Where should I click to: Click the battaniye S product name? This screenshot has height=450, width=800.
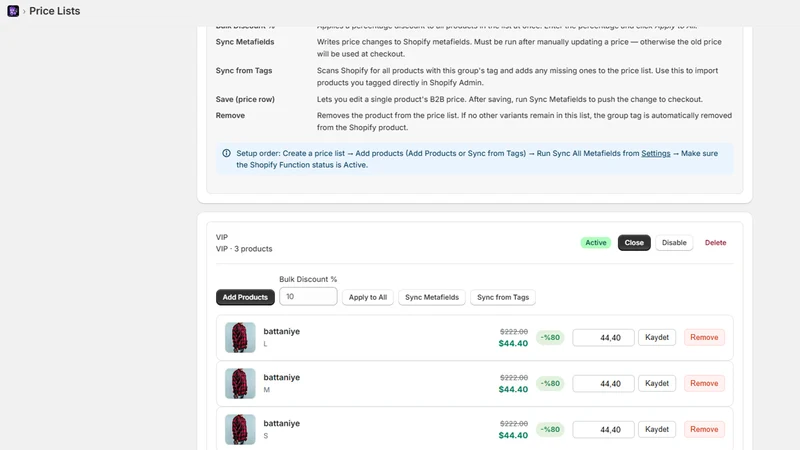coord(282,423)
